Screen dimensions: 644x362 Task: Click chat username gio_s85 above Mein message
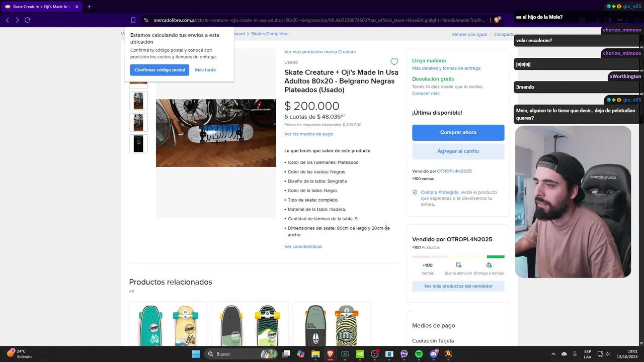(632, 100)
